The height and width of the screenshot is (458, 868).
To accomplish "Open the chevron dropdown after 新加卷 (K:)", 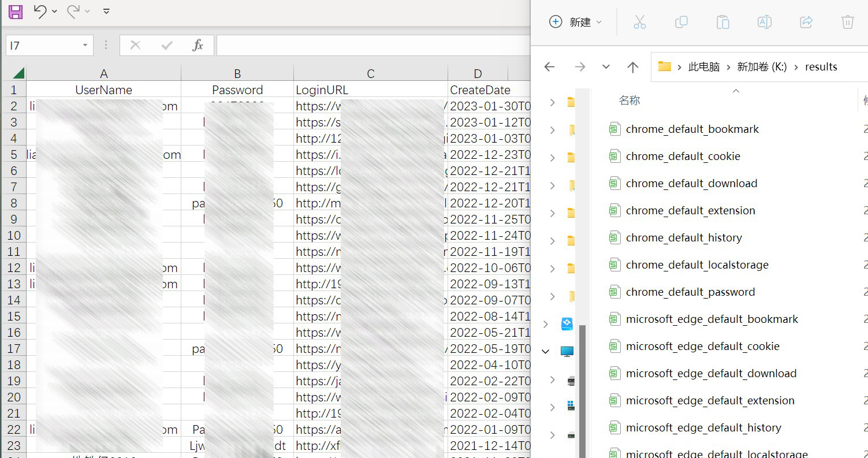I will [x=796, y=67].
